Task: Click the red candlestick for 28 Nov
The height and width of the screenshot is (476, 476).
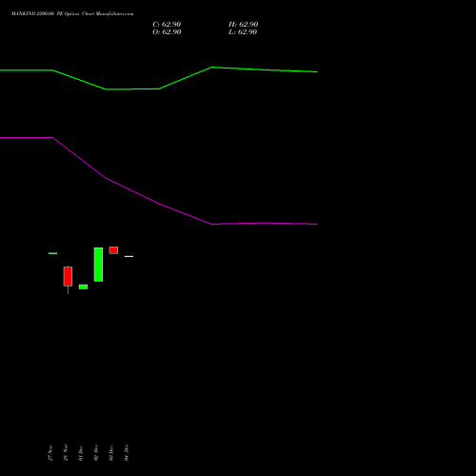Action: 68,276
